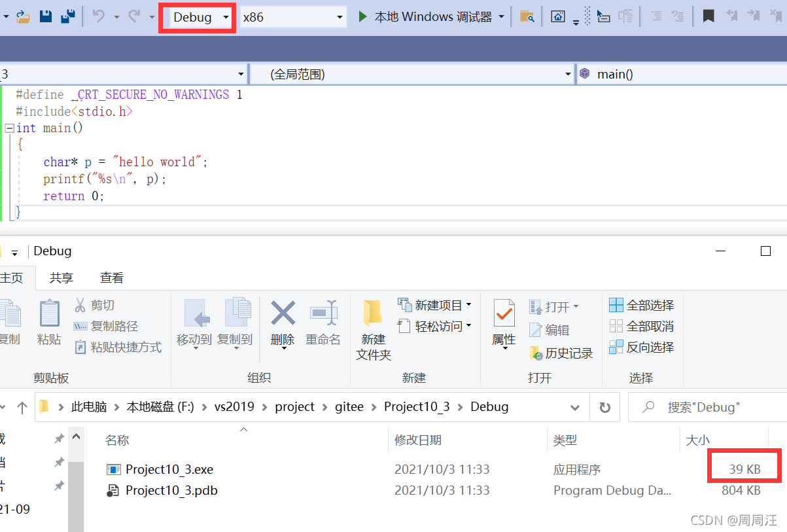787x532 pixels.
Task: Click the uncomment selection lines icon
Action: pyautogui.click(x=677, y=17)
